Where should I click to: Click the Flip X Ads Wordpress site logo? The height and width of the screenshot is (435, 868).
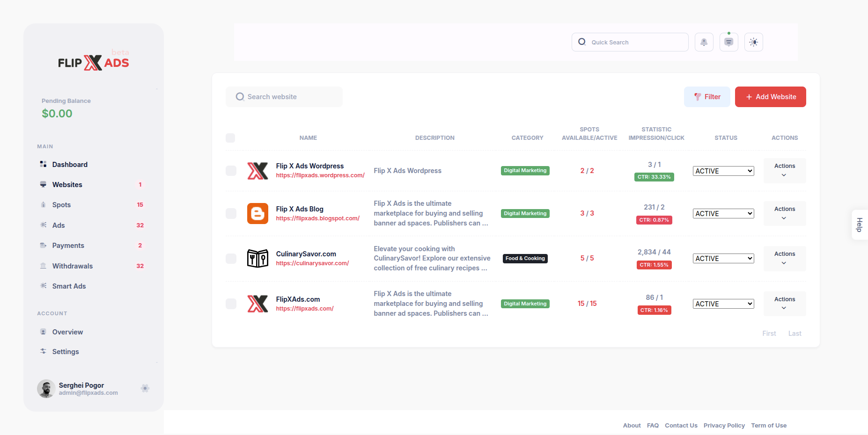click(x=257, y=171)
